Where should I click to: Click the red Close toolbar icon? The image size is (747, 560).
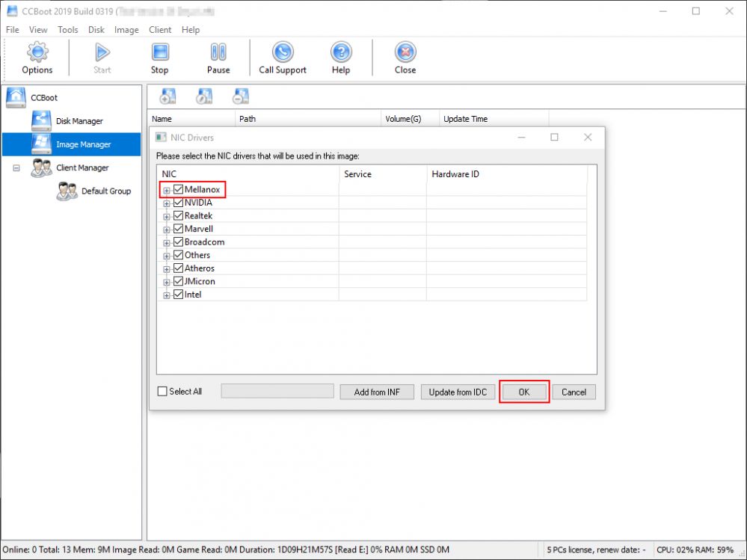point(405,52)
